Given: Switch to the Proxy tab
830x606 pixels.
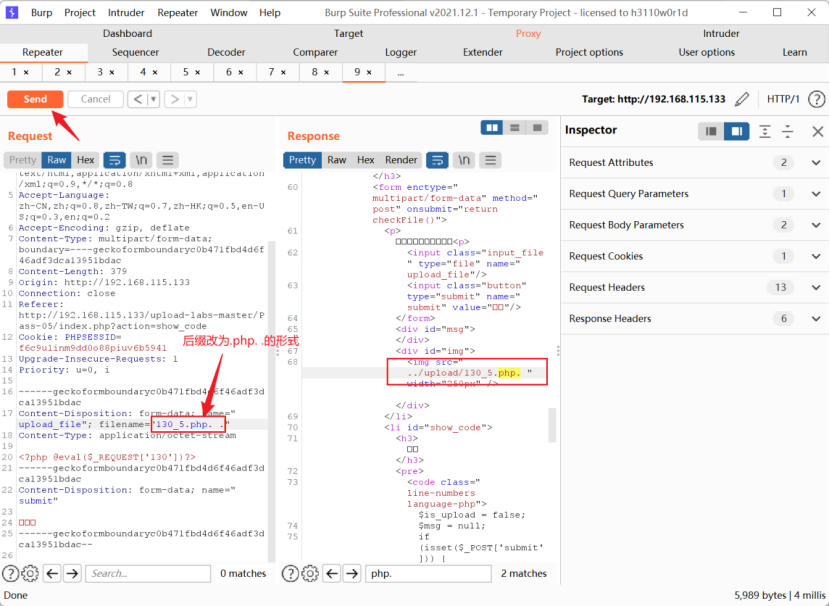Looking at the screenshot, I should tap(528, 33).
